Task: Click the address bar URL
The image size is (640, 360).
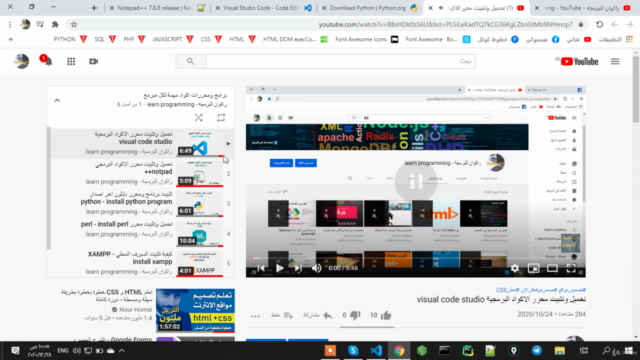Action: [x=446, y=24]
